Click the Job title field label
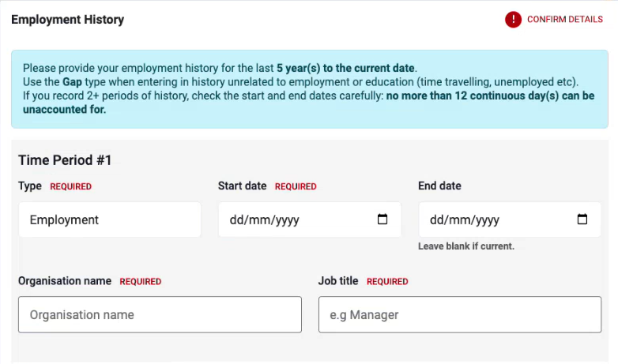The image size is (618, 364). [x=338, y=281]
